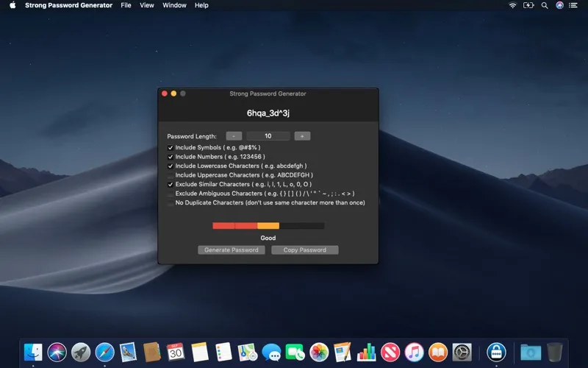
Task: Open System Preferences from the dock
Action: 462,352
